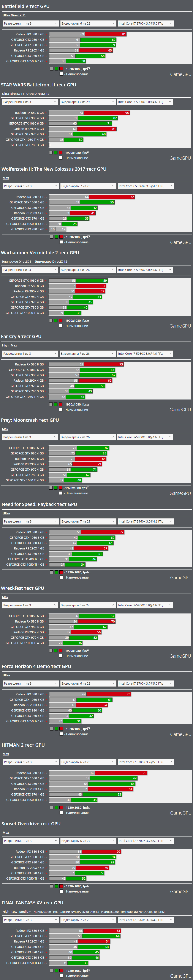
Task: Open Разрешения dropdown in Battlefront II chart
Action: [x=30, y=102]
